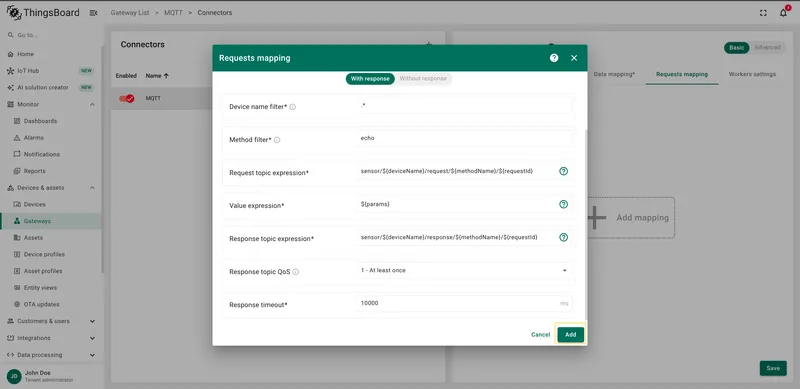Click the Go to search field
Screen dimensions: 800x389
click(51, 35)
